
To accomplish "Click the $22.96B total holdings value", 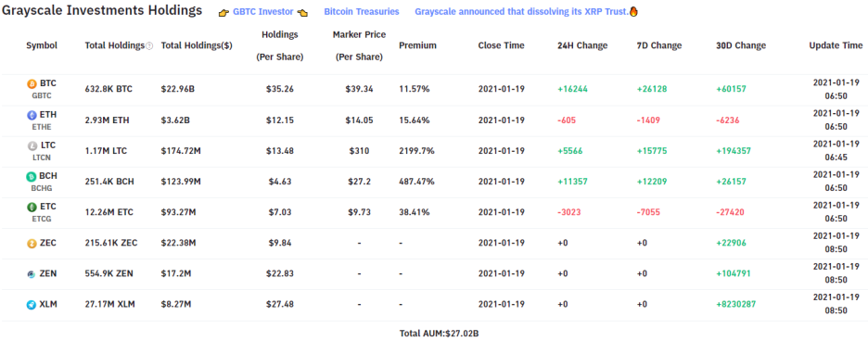I will point(178,89).
